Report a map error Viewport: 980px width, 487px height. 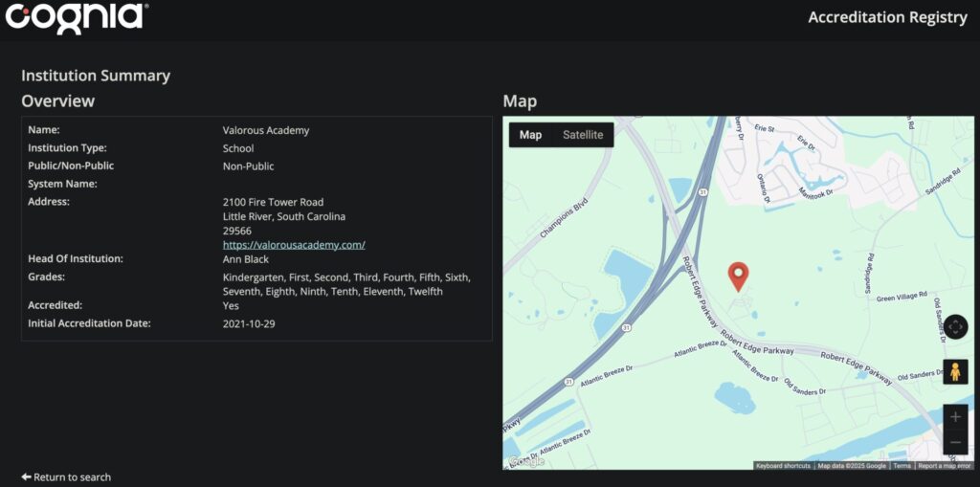coord(944,466)
